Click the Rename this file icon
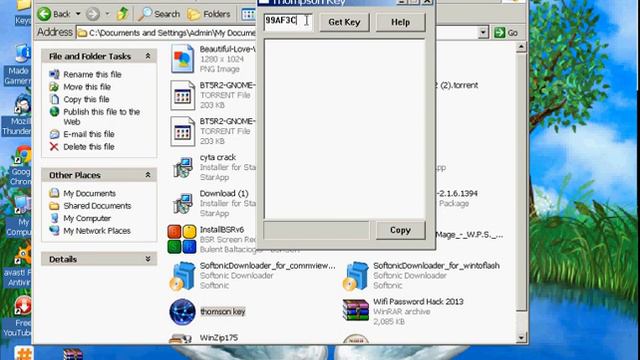Screen dimensions: 640x360 [x=54, y=74]
